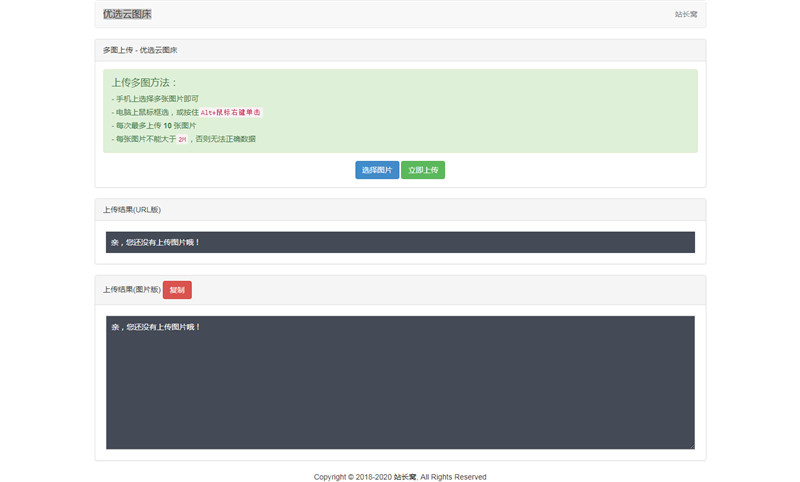800x482 pixels.
Task: Follow the 站长窝 link in footer
Action: click(x=405, y=477)
